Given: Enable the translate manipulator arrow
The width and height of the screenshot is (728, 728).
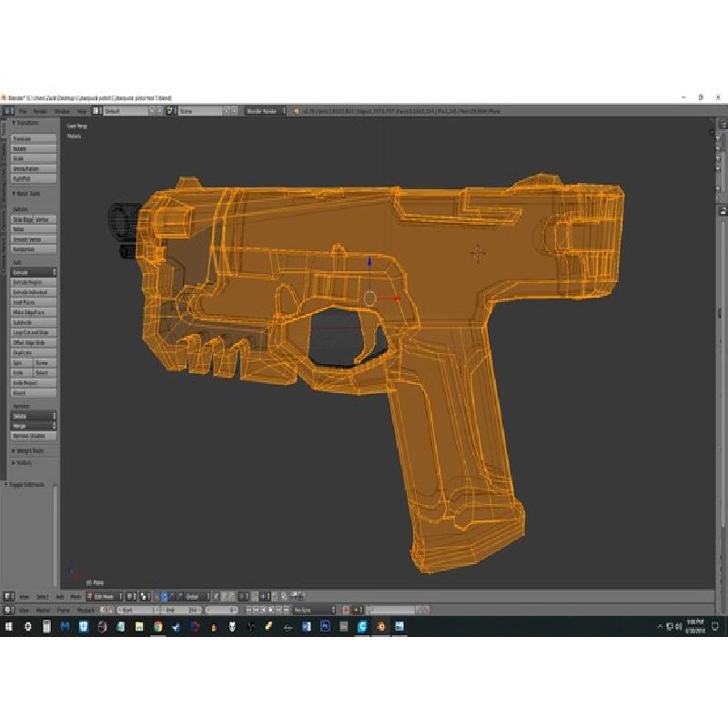Looking at the screenshot, I should [165, 597].
